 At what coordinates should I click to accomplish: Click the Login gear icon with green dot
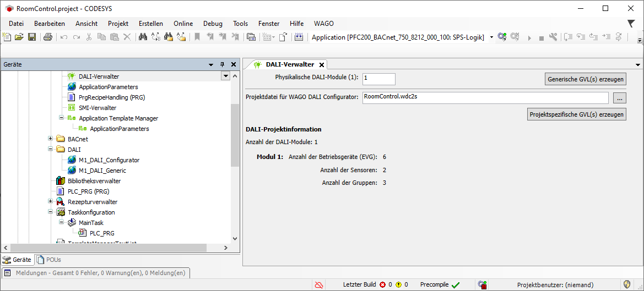click(x=501, y=37)
